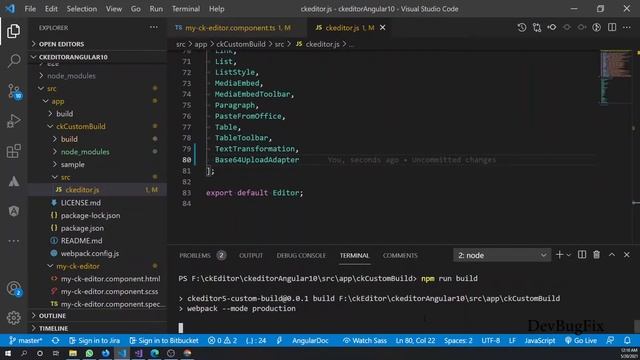Expand the sample folder

(72, 164)
